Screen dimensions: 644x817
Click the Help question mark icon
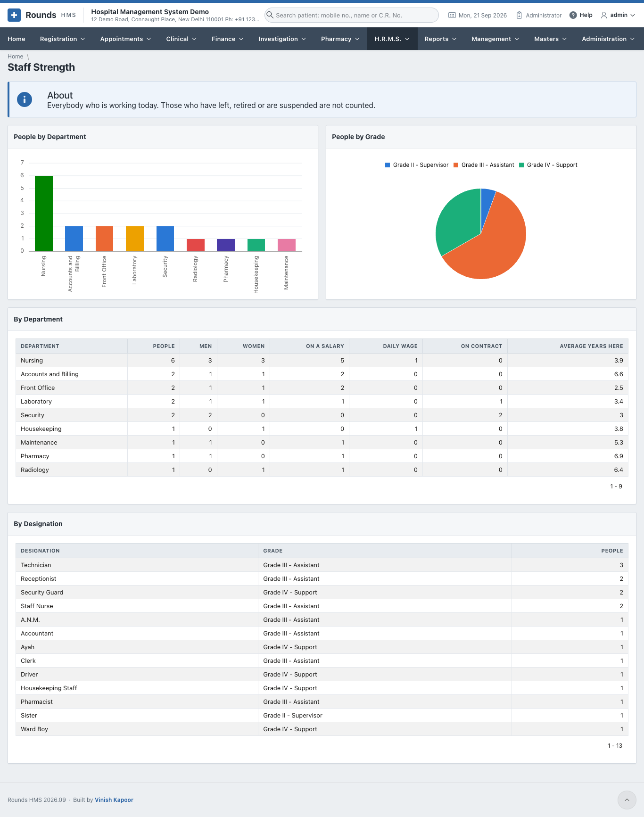point(573,15)
